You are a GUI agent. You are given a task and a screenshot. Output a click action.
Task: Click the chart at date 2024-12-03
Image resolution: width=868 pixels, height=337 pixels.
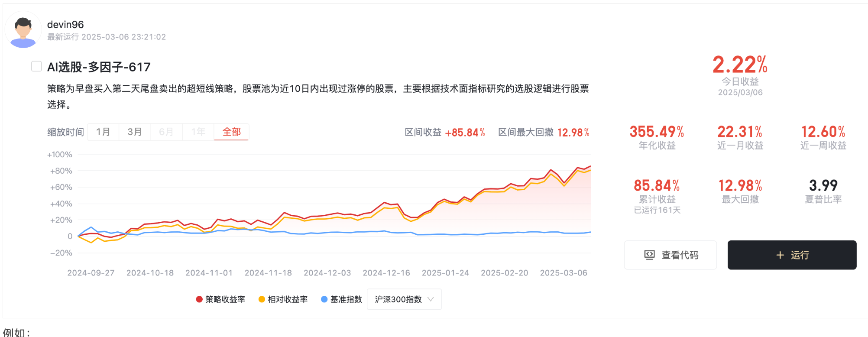tap(327, 217)
